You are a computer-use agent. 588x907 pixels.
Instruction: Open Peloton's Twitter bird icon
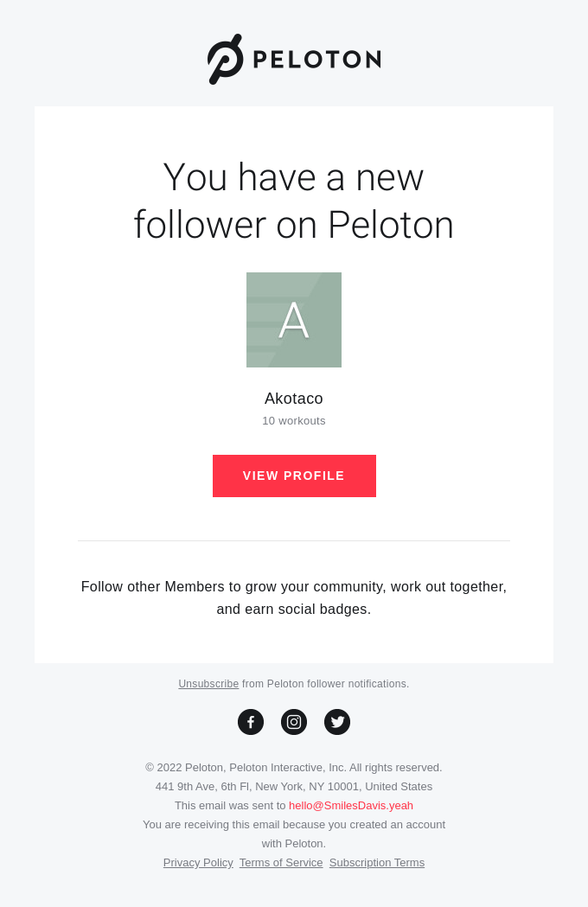(337, 722)
